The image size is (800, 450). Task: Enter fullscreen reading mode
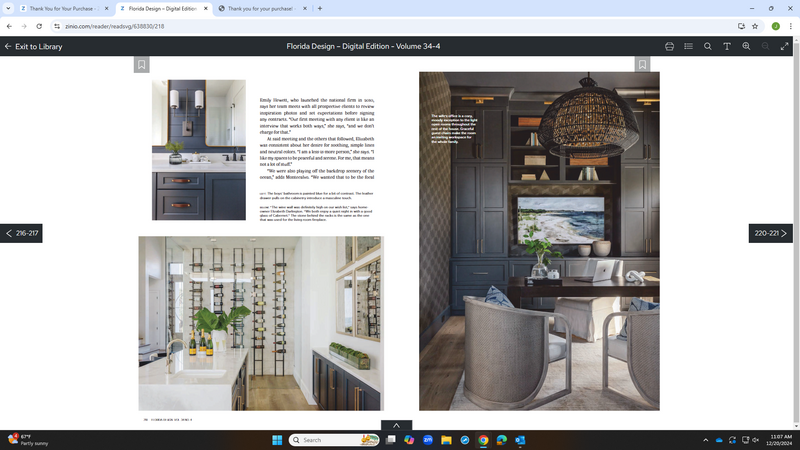[784, 46]
